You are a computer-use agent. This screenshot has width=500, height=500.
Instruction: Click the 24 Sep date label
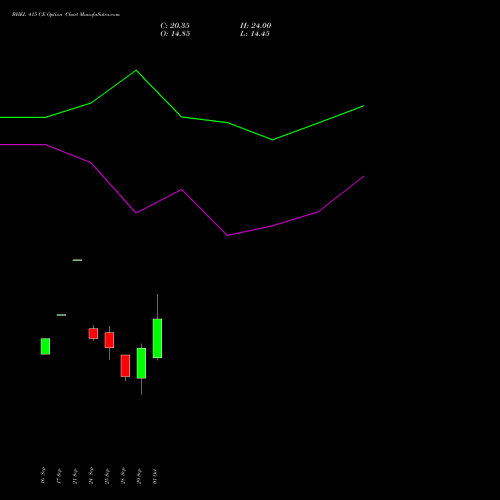[x=91, y=475]
